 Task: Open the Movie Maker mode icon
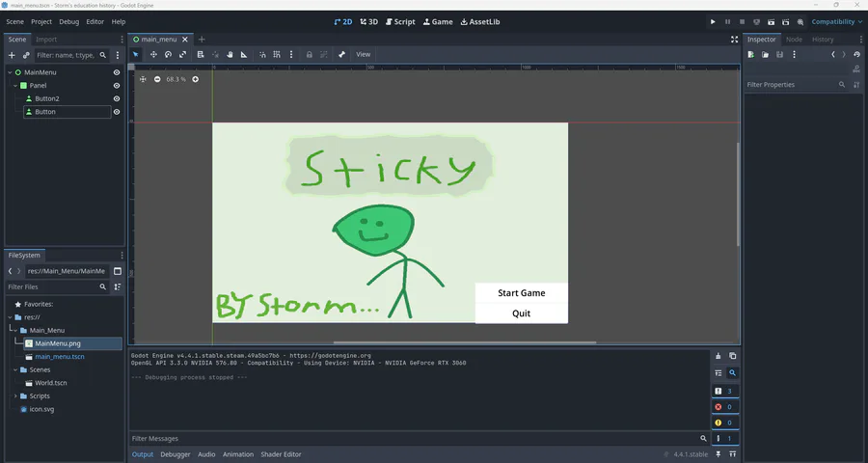800,21
